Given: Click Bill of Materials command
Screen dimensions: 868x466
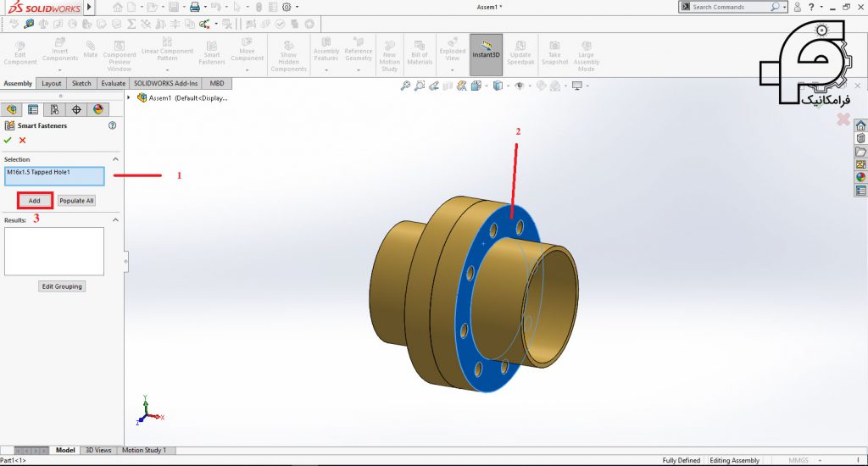Looking at the screenshot, I should tap(420, 53).
